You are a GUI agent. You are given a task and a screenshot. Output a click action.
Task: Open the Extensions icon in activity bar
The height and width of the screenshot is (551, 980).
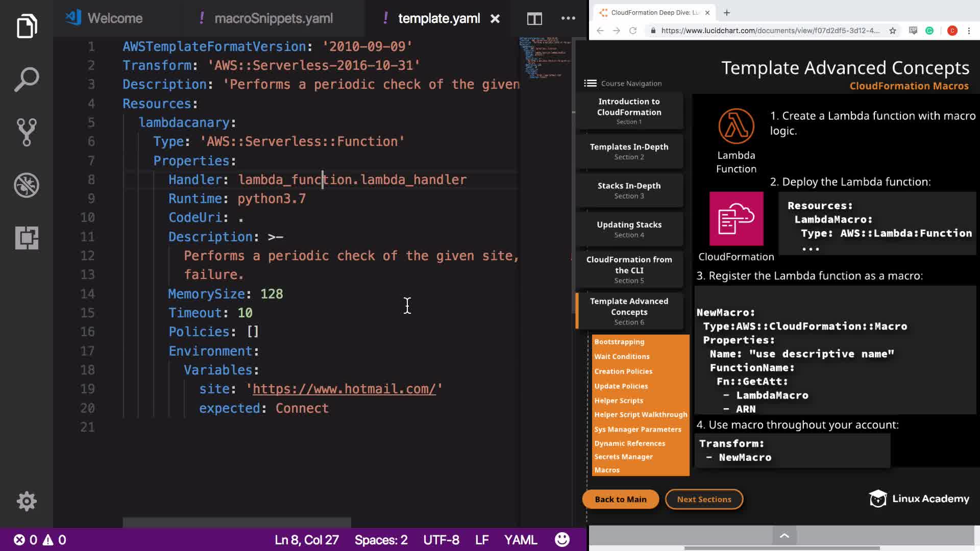pyautogui.click(x=27, y=238)
